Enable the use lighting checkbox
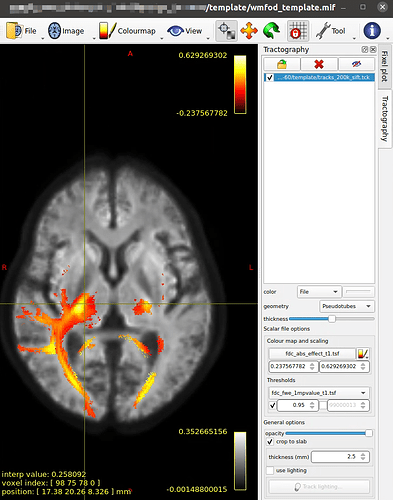393x500 pixels. tap(270, 470)
